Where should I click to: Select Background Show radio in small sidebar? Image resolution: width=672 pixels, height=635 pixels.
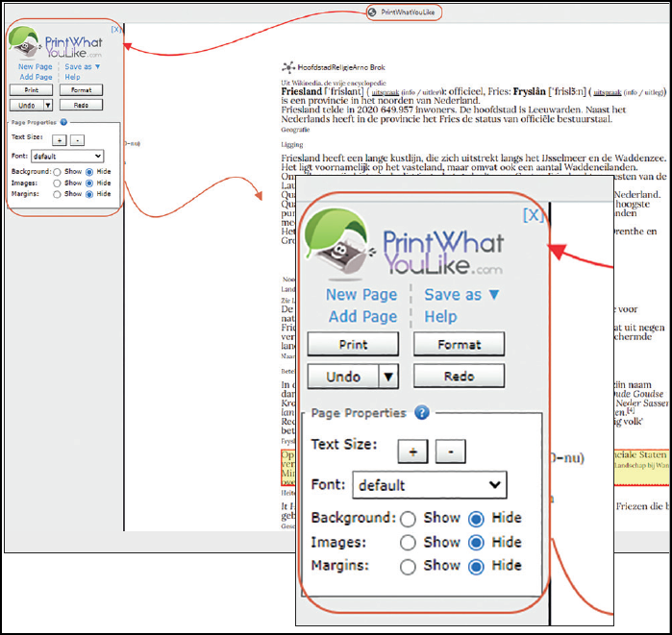click(57, 172)
